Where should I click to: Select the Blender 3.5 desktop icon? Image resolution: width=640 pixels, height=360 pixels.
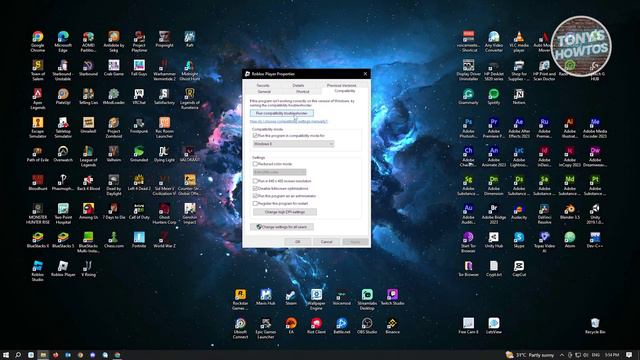(x=569, y=212)
